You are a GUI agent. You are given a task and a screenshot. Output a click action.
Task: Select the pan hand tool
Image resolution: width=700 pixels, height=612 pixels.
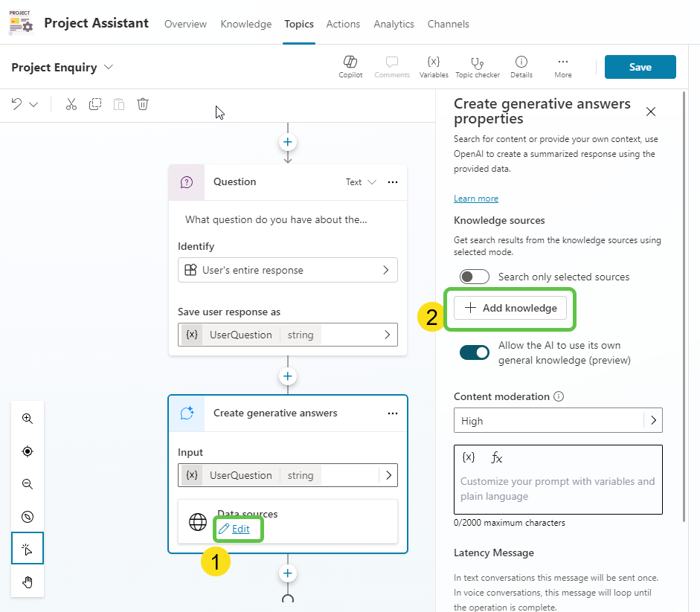pyautogui.click(x=28, y=582)
